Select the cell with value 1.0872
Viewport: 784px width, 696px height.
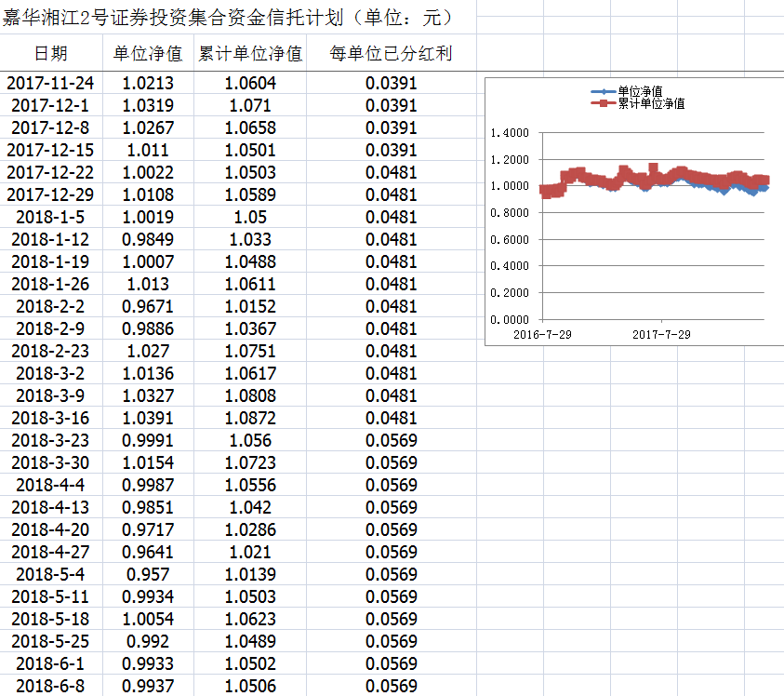pos(250,418)
